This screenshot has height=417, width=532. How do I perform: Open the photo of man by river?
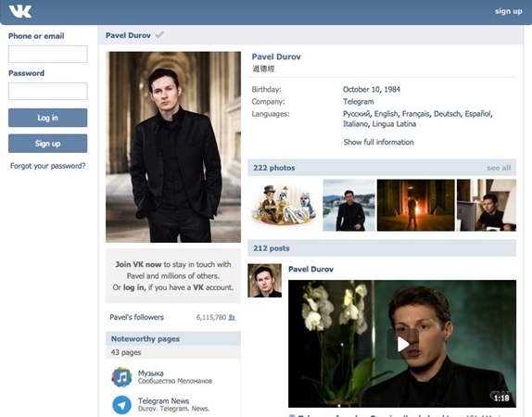348,206
